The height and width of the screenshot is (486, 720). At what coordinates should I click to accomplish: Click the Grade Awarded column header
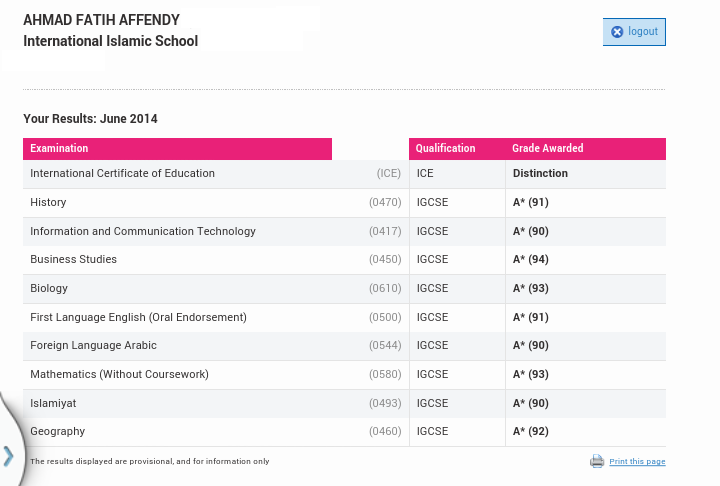548,148
